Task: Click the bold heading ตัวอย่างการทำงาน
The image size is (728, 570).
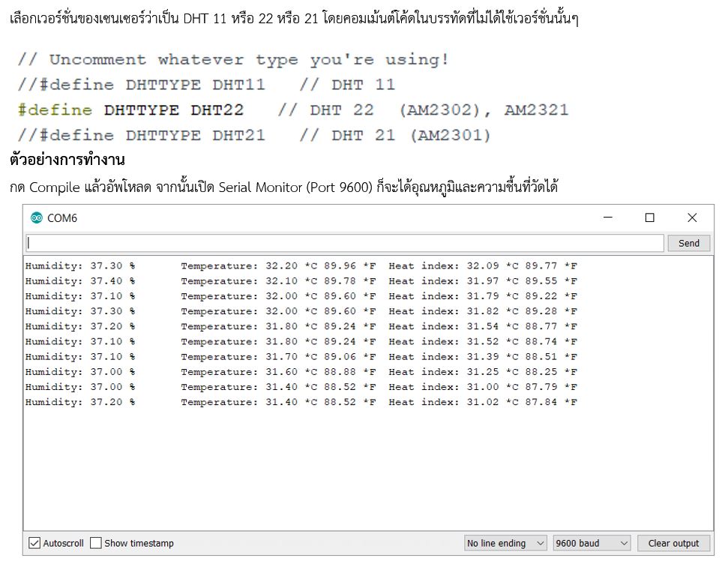Action: pyautogui.click(x=67, y=160)
